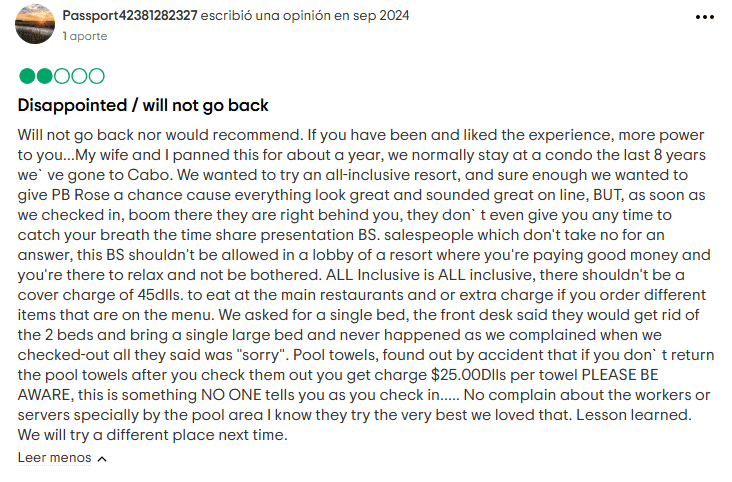This screenshot has width=732, height=482.
Task: Collapse the review using "Leer menos"
Action: tap(54, 458)
